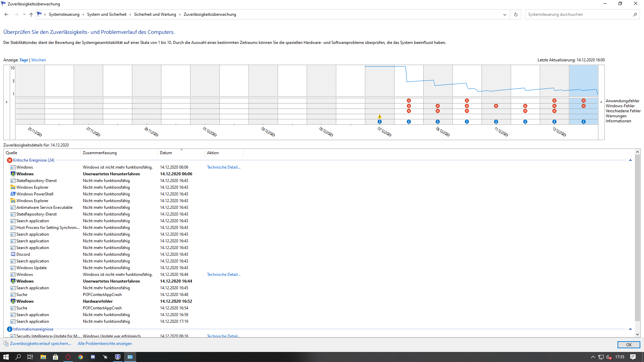Open File Explorer from the taskbar
The image size is (644, 362).
pyautogui.click(x=43, y=357)
